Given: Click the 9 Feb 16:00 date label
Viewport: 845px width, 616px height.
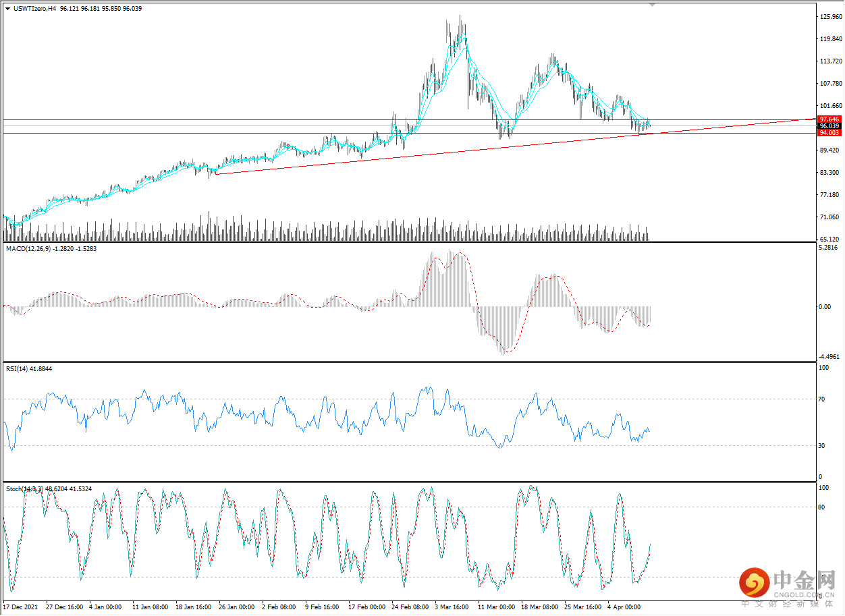Looking at the screenshot, I should [x=322, y=607].
